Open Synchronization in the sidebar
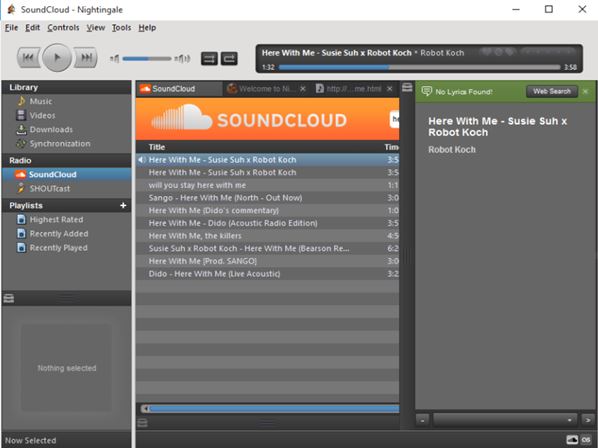Viewport: 598px width, 448px height. coord(59,144)
